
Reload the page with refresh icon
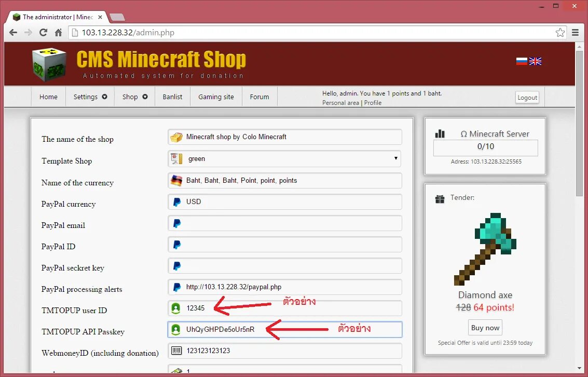coord(43,33)
